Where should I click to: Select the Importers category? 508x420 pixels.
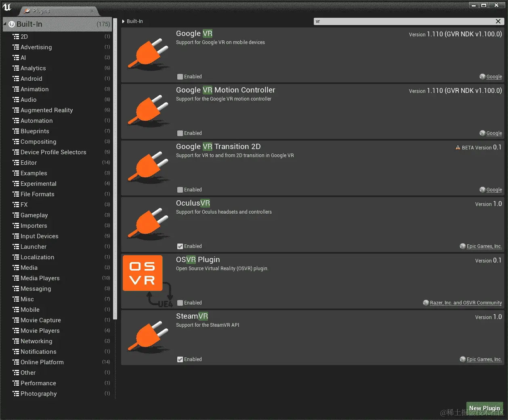58,225
